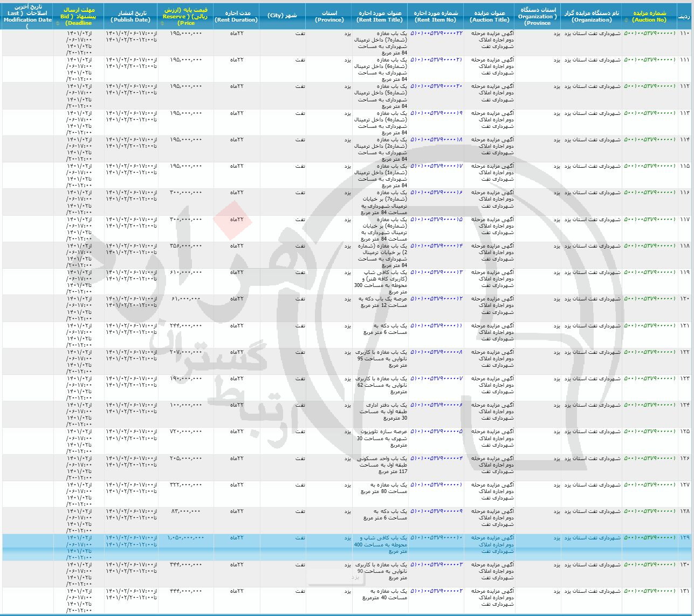The image size is (694, 616).
Task: Open rent item number link in row 117
Action: [437, 220]
